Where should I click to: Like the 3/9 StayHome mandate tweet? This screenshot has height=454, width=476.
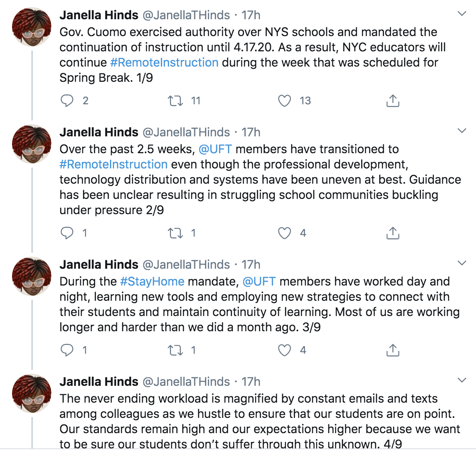click(285, 350)
